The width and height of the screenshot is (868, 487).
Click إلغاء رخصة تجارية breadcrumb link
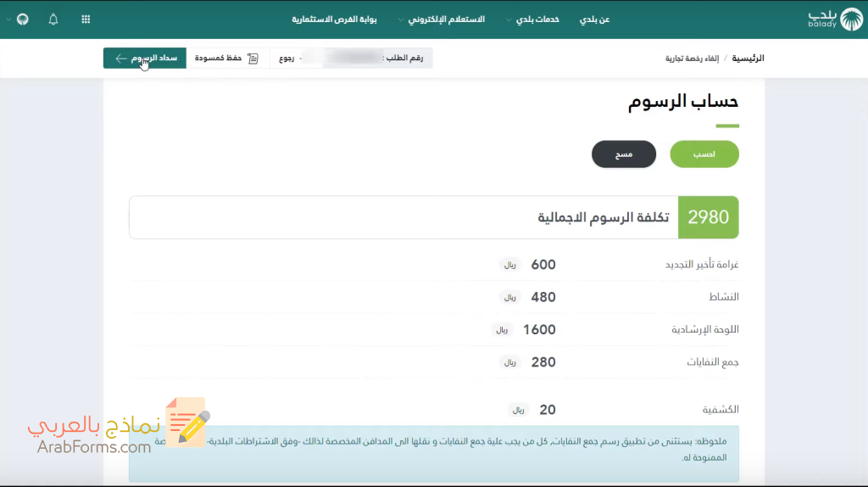pos(692,59)
